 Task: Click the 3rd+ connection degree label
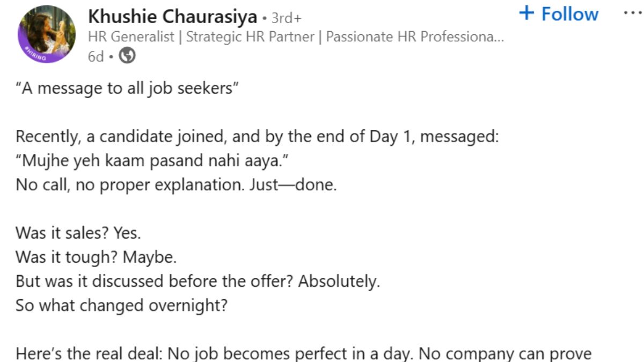click(286, 18)
